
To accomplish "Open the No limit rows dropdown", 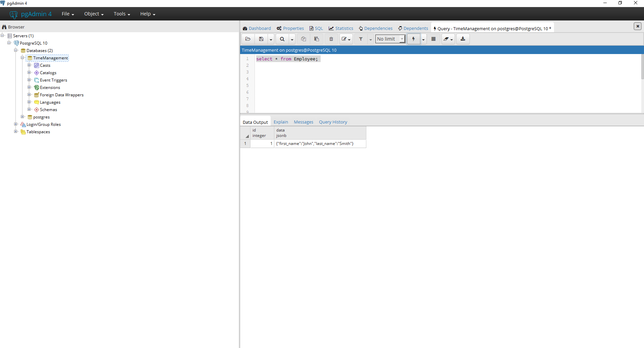I will click(402, 39).
